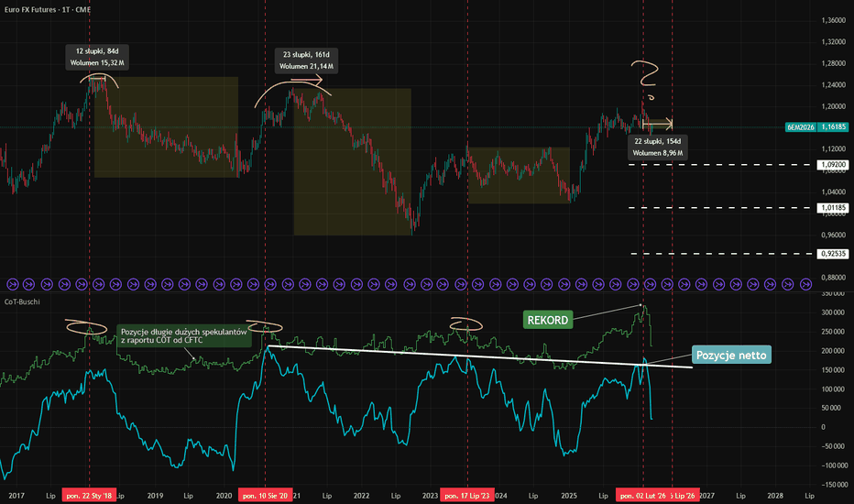
Task: Click the pon. 17 Lip '23 date label
Action: coord(467,495)
